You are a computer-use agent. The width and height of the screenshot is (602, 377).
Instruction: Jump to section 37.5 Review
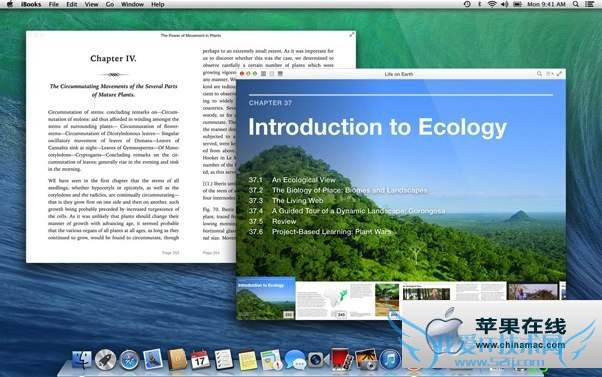272,221
